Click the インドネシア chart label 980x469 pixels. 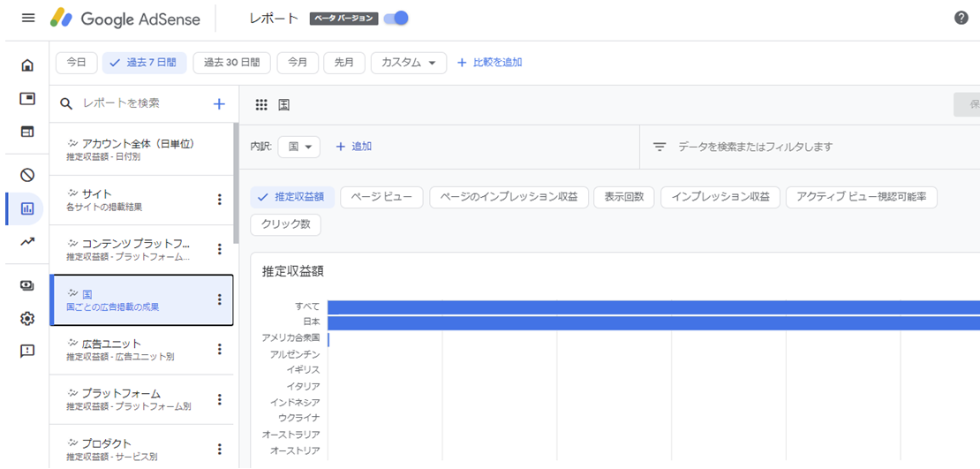click(295, 402)
